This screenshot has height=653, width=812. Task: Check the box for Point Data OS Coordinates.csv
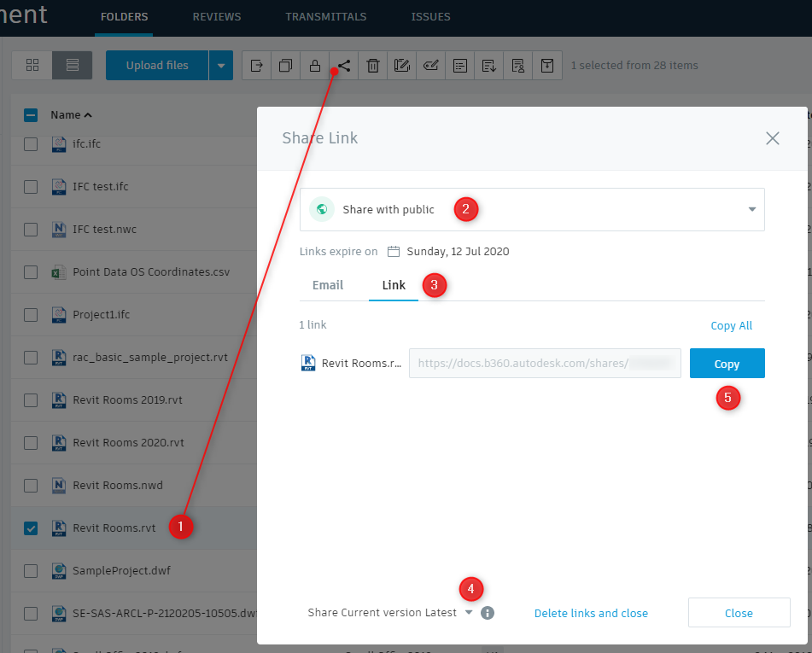pyautogui.click(x=31, y=271)
